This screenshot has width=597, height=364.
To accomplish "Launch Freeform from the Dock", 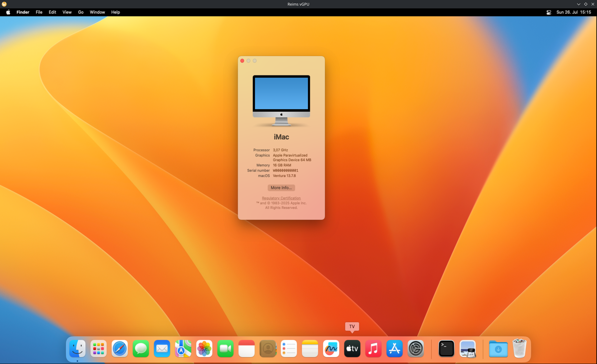I will click(331, 348).
